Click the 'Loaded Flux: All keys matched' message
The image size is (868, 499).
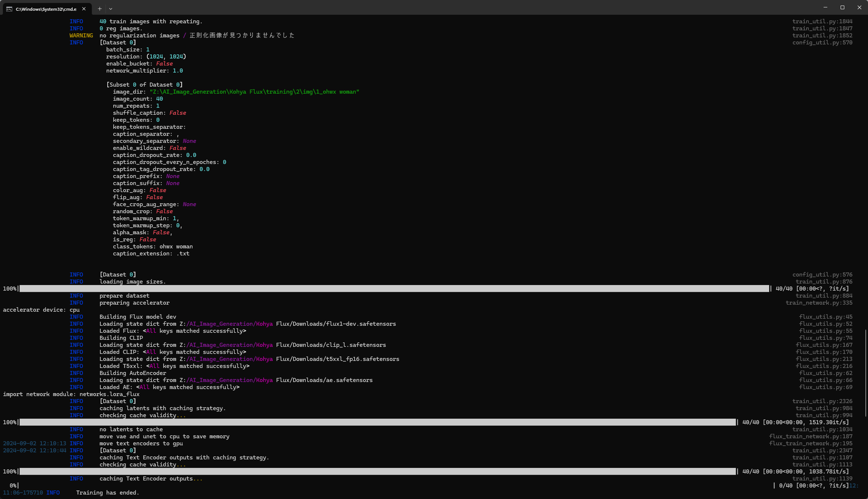pyautogui.click(x=172, y=331)
